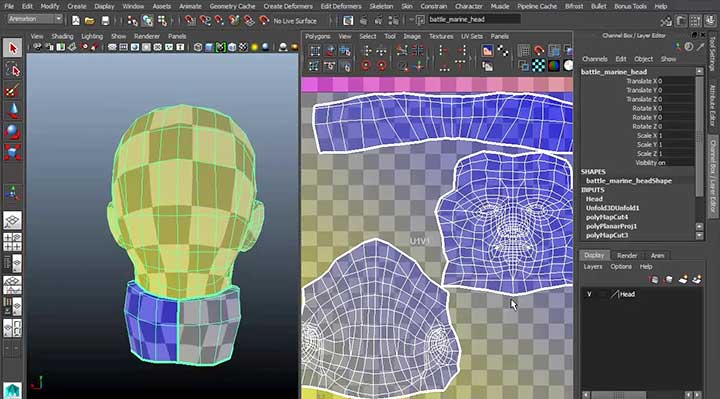Show alpha channel white circle icon

568,66
